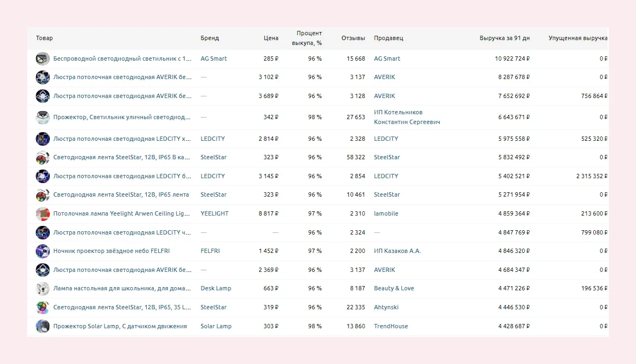Open the TrendHouse seller link

[x=391, y=326]
